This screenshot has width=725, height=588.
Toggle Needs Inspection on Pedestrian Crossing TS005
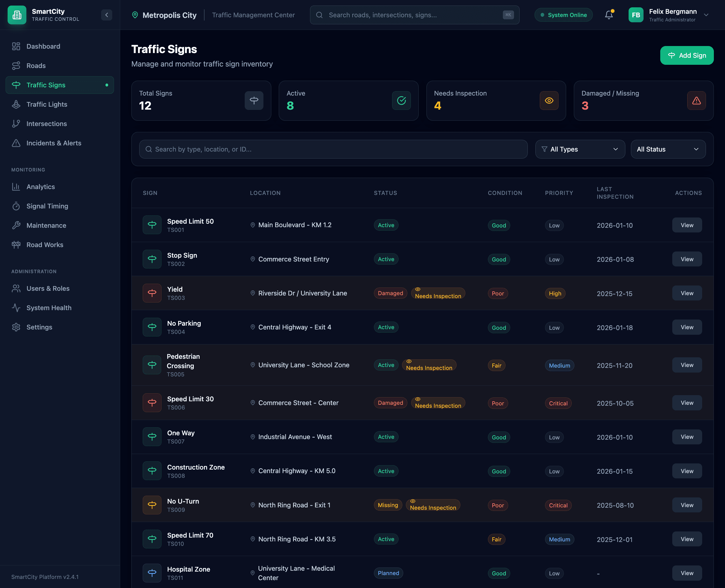click(x=429, y=366)
